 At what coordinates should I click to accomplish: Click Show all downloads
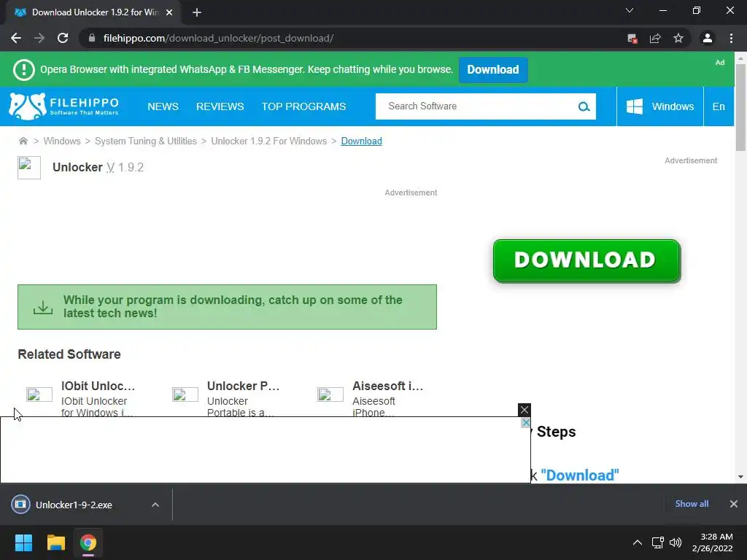pos(692,504)
